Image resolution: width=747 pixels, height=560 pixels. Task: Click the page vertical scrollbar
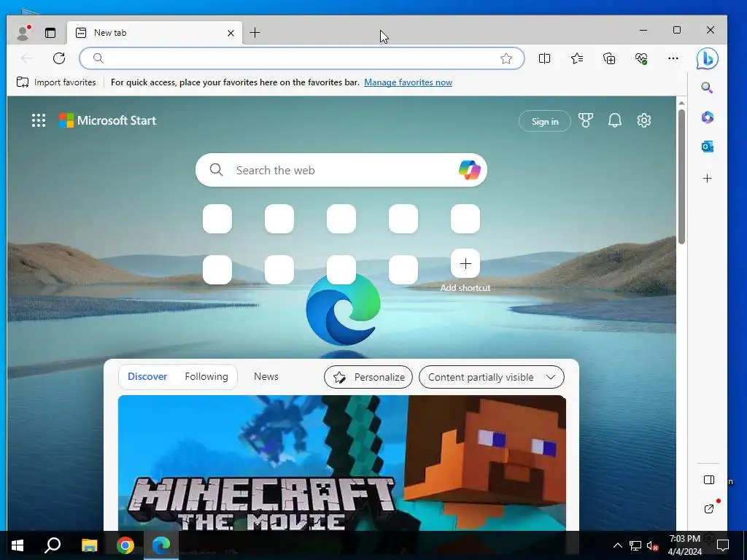tap(681, 176)
